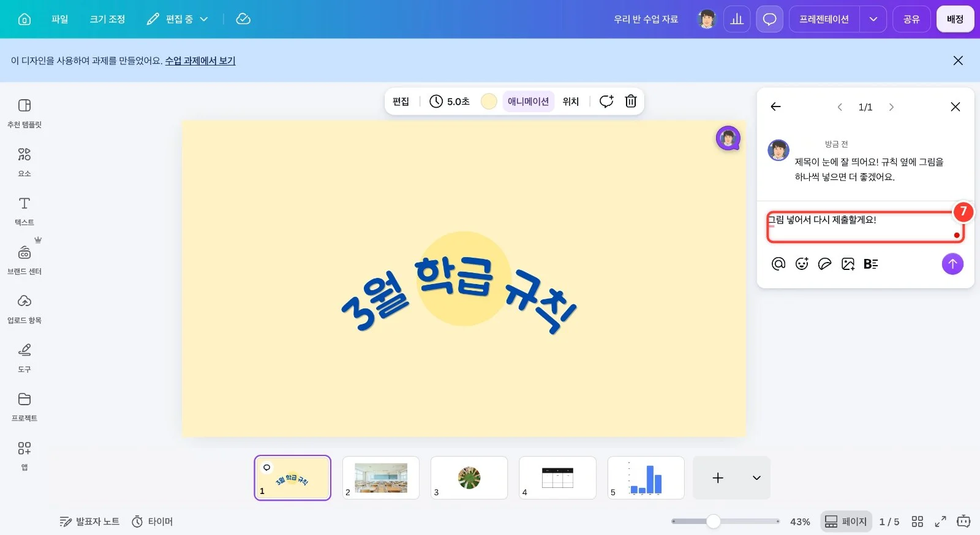This screenshot has width=980, height=535.
Task: Insert a mention with the @ icon
Action: coord(778,264)
